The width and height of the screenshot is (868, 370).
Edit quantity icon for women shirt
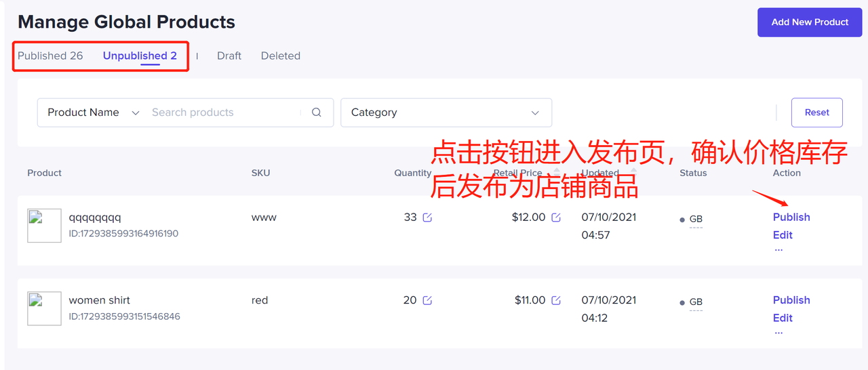[x=427, y=300]
